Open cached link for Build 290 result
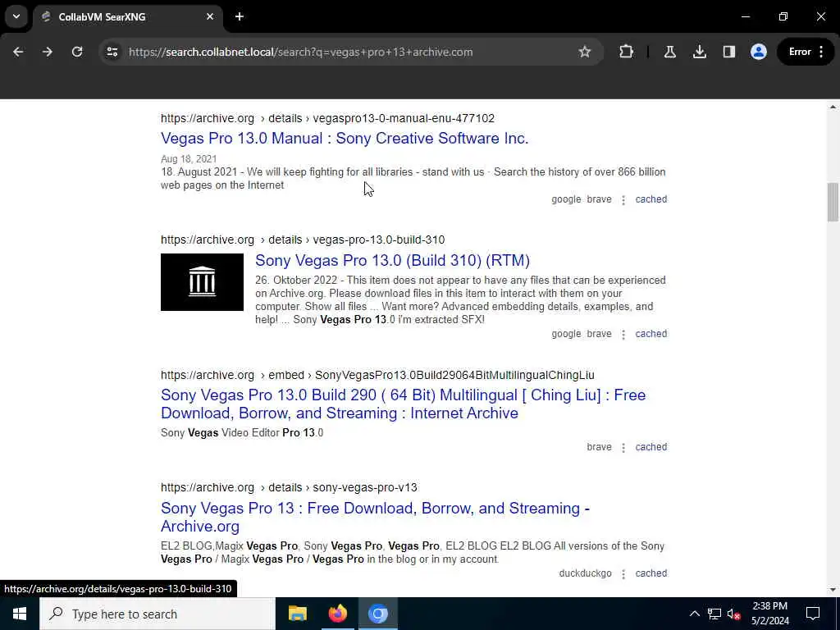The height and width of the screenshot is (630, 840). 651,447
